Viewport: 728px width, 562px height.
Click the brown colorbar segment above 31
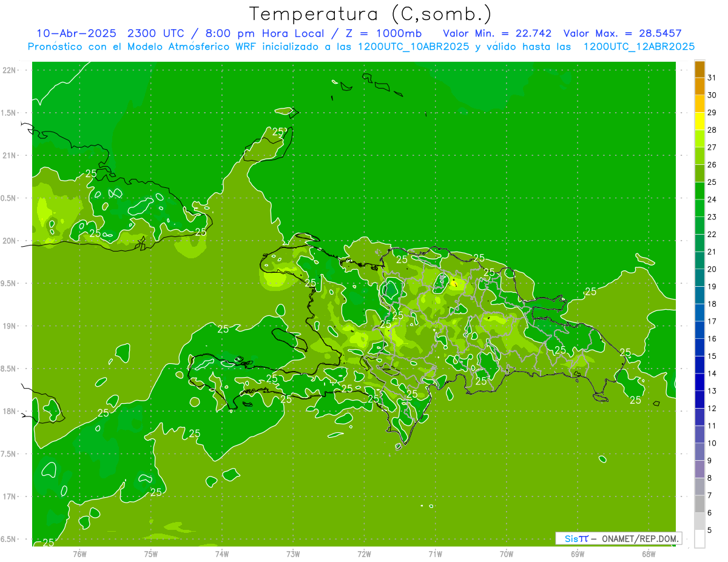pyautogui.click(x=699, y=70)
